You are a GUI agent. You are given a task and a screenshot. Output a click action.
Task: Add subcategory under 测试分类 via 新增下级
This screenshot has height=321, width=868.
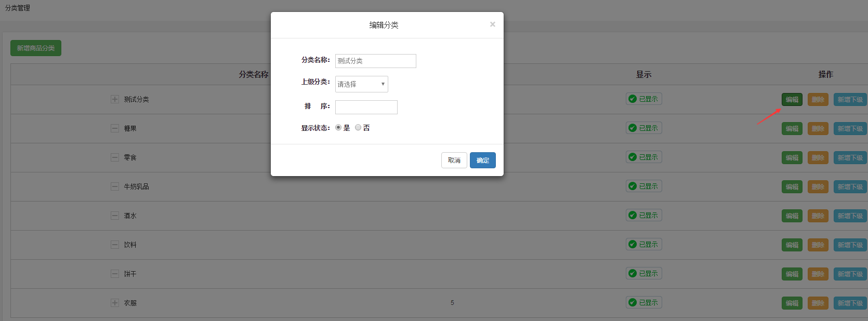850,99
